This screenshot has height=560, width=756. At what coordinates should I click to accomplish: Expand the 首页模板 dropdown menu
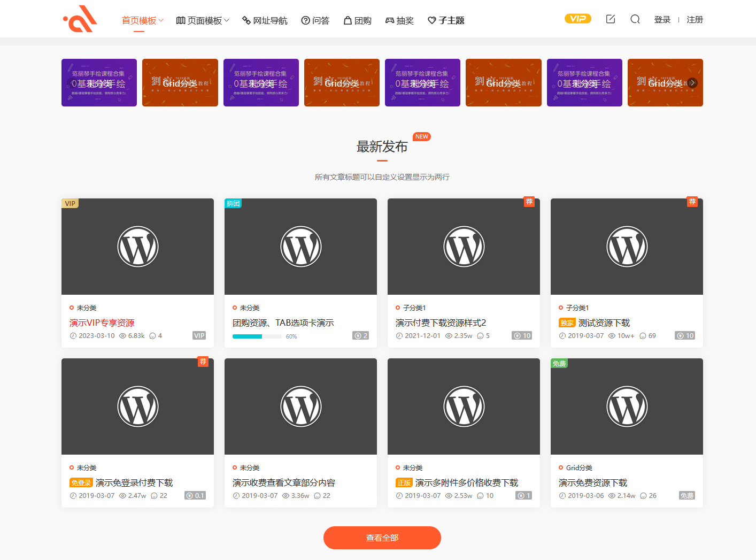point(142,20)
